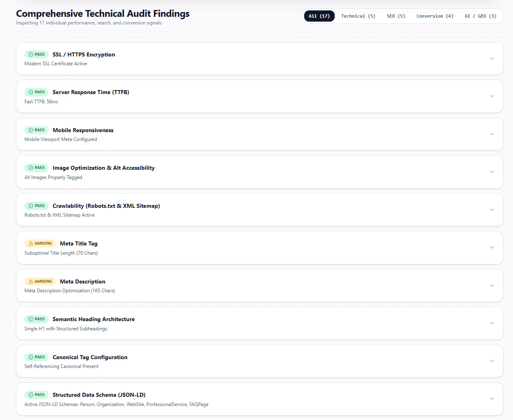Click 'Robots.txt & XML Sitemap Active' text
The width and height of the screenshot is (513, 420).
(x=59, y=215)
